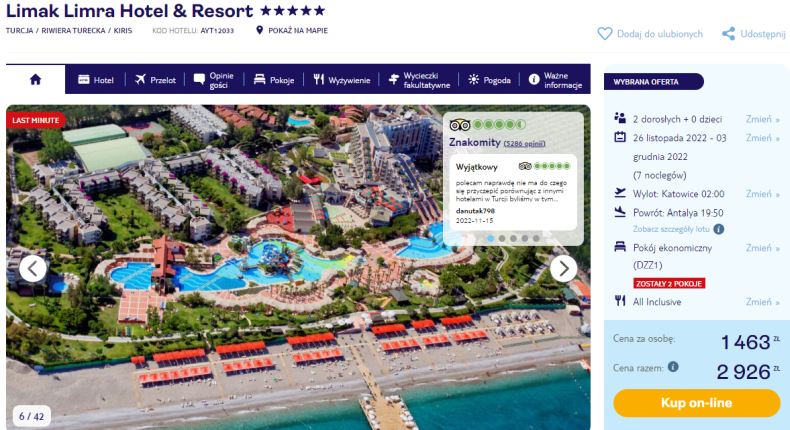Select the second review carousel dot
This screenshot has width=790, height=430.
pos(502,238)
